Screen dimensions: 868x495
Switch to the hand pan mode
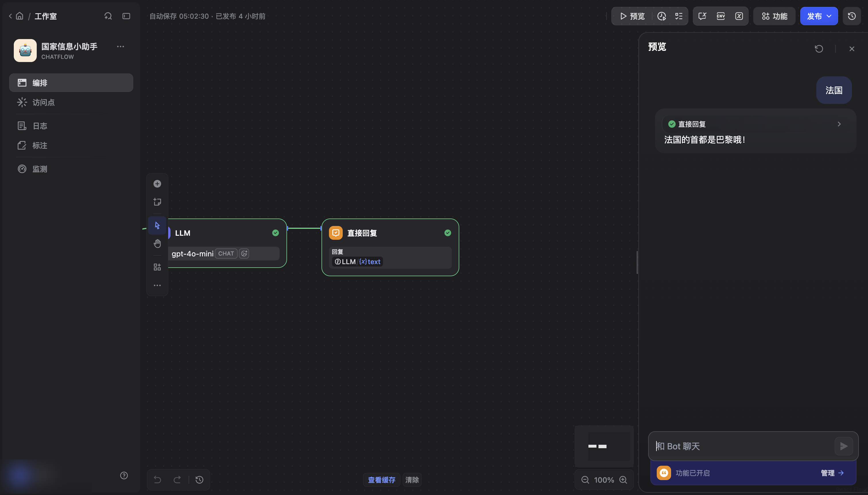click(157, 243)
